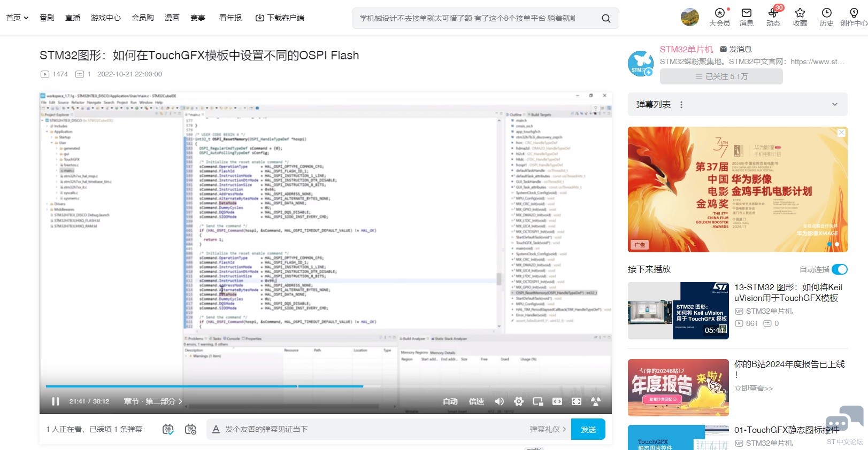Click 立即查看>> annual report link
The height and width of the screenshot is (450, 868).
754,388
